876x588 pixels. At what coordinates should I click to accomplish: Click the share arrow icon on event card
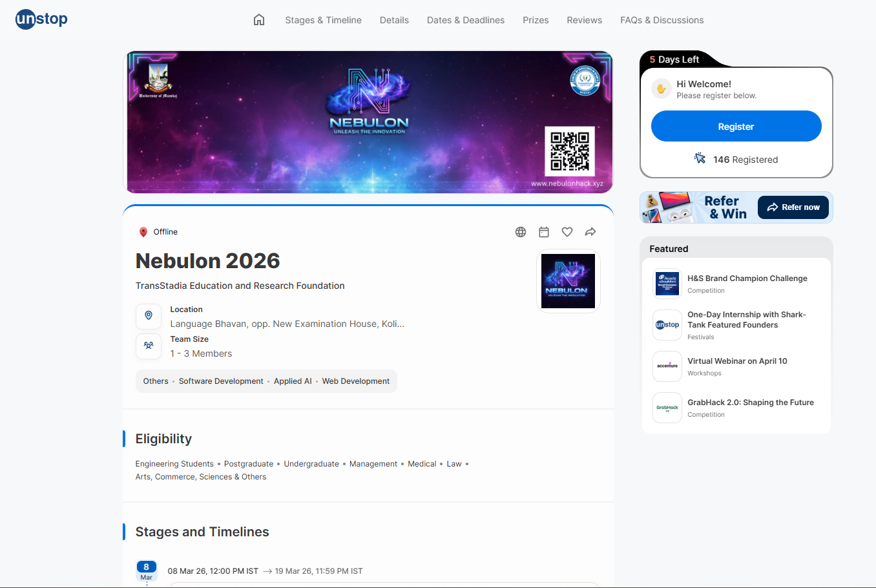[x=590, y=231]
